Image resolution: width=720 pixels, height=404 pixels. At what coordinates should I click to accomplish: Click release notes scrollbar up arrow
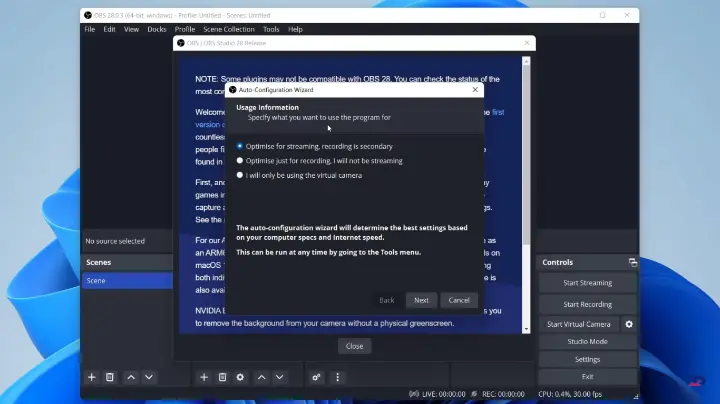[x=526, y=61]
